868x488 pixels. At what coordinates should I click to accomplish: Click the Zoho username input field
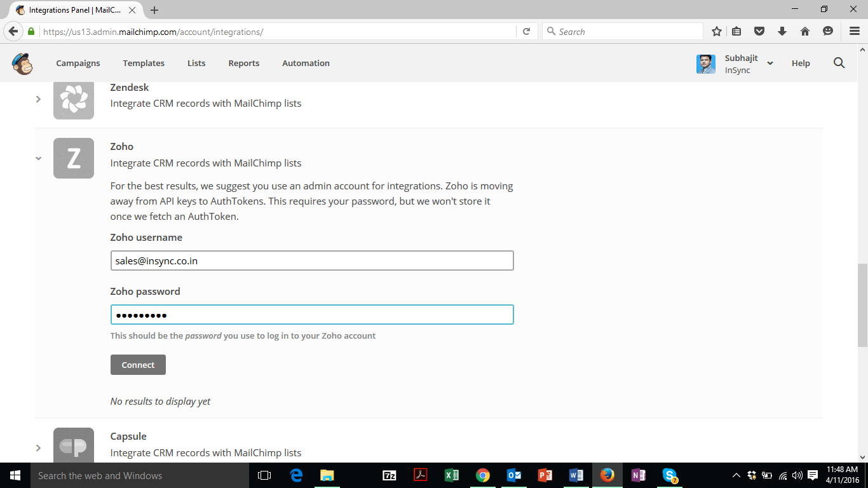tap(312, 261)
